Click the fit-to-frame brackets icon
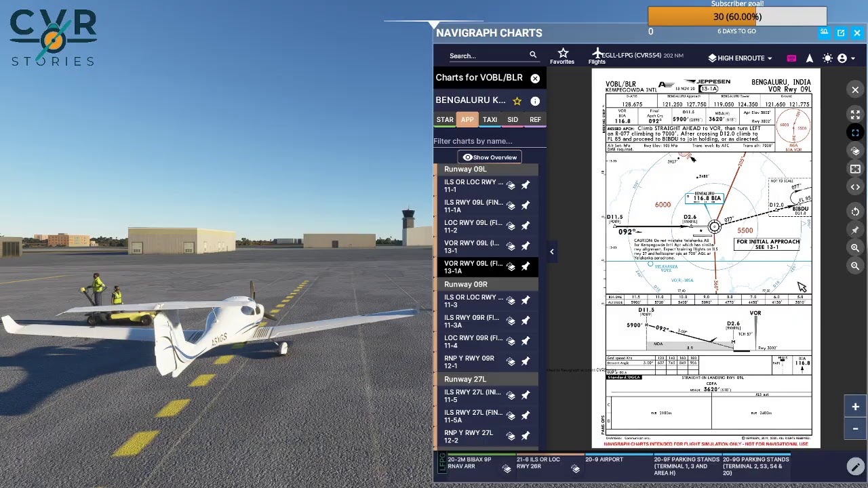This screenshot has height=488, width=868. tap(855, 133)
